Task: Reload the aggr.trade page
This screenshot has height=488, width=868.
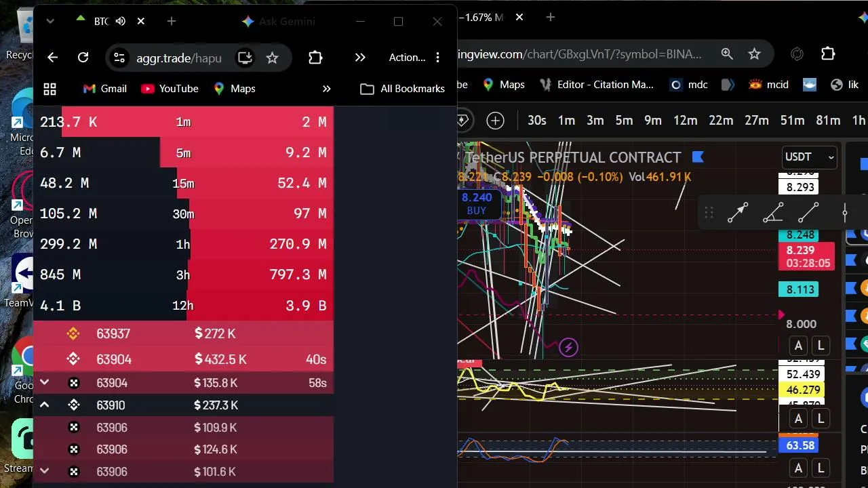Action: click(x=83, y=58)
